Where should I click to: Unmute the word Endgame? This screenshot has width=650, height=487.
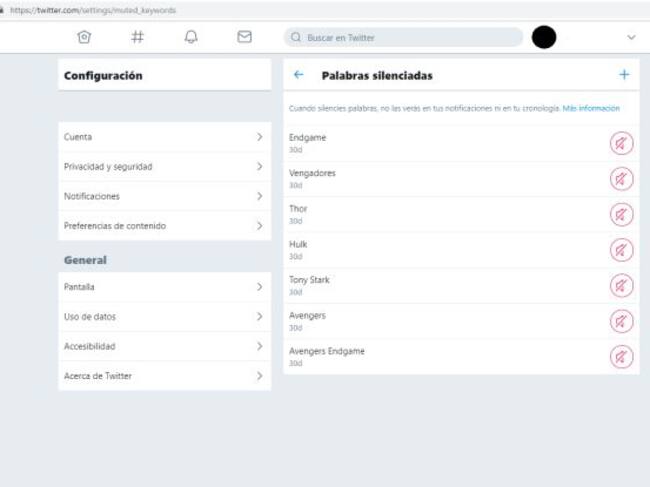[621, 143]
